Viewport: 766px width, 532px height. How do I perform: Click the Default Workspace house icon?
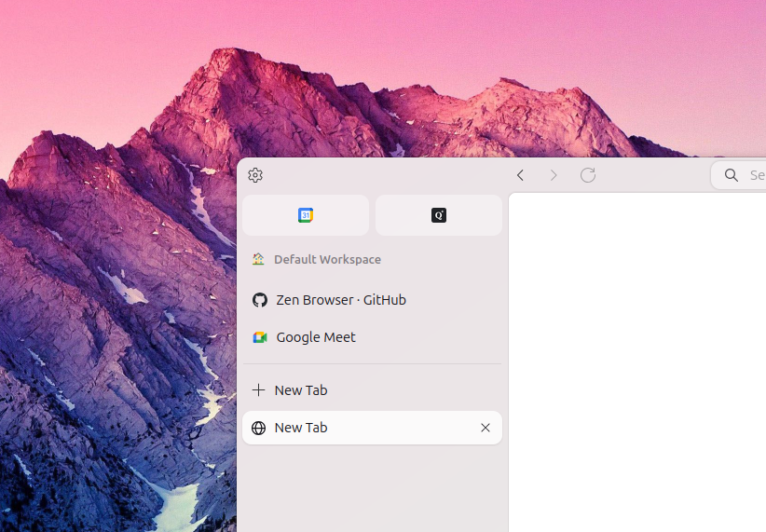tap(258, 259)
